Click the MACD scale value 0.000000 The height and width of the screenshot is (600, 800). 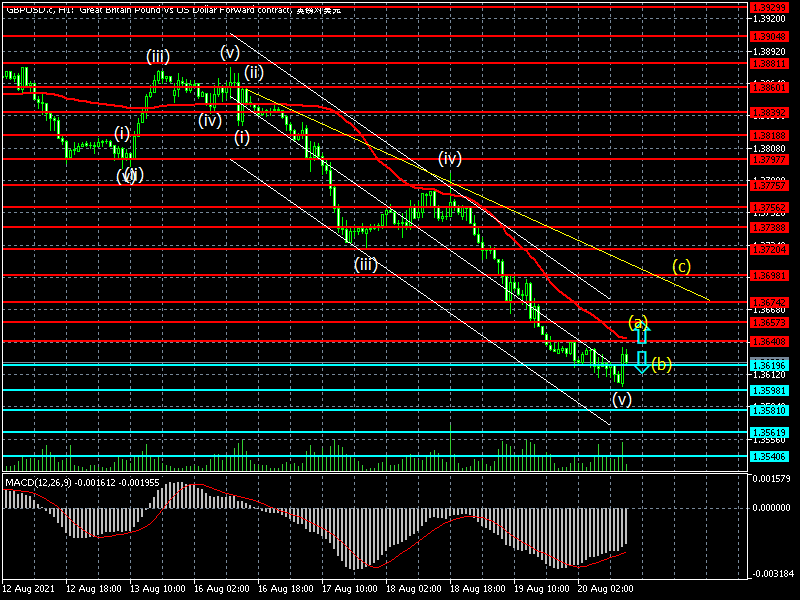click(x=772, y=508)
